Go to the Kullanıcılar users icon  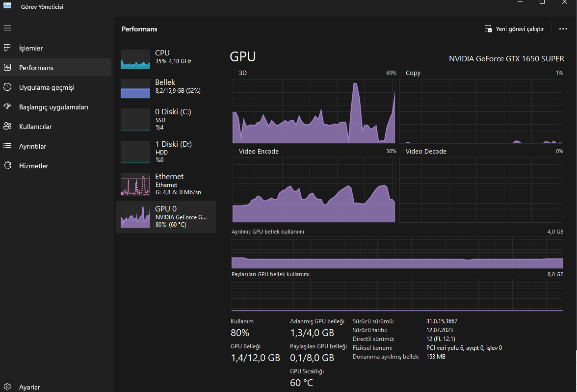(x=7, y=126)
